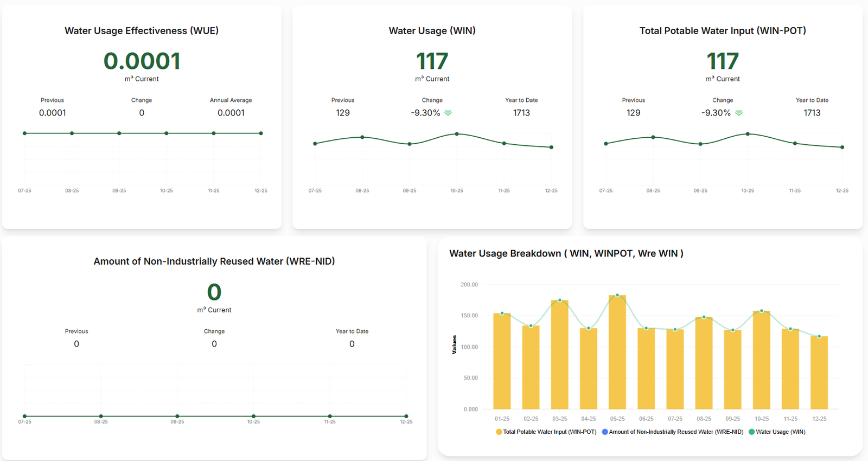The image size is (868, 461).
Task: Click the down-arrow beside Total Potable Water change
Action: point(738,113)
